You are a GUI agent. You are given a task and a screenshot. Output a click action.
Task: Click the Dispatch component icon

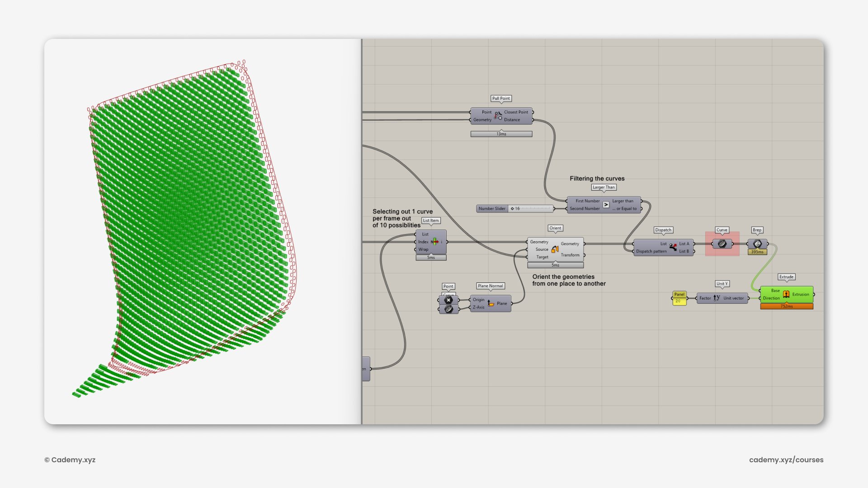[x=673, y=247]
